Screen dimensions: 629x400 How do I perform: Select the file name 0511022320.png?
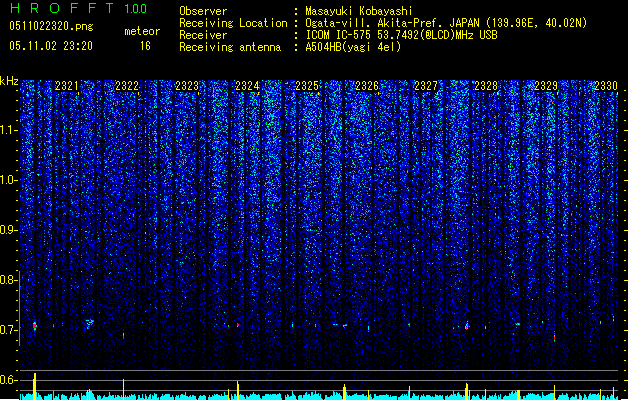coord(51,26)
